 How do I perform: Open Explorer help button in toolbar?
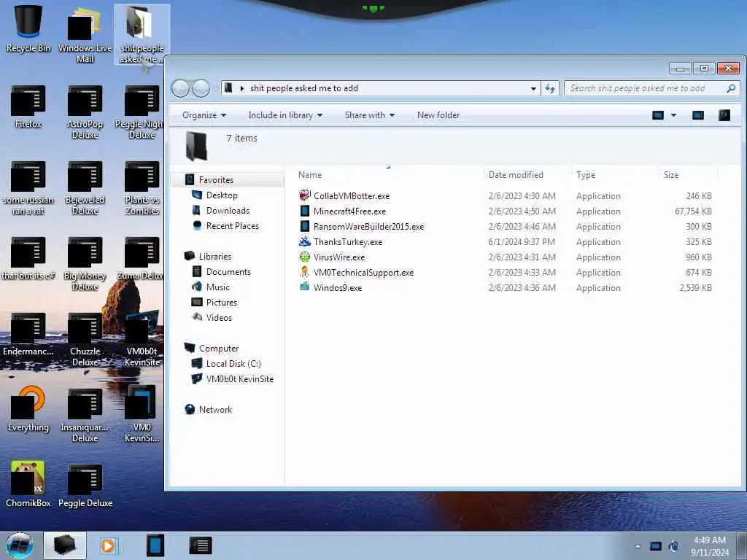[x=724, y=115]
